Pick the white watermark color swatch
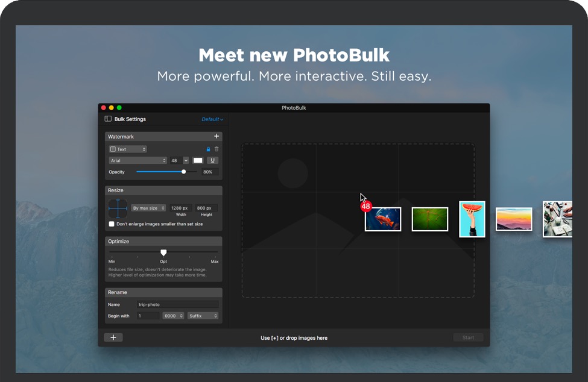The width and height of the screenshot is (588, 382). [198, 161]
